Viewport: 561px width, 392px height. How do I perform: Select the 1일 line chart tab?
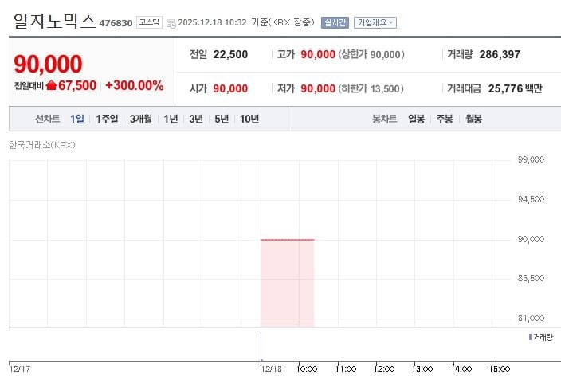pos(77,119)
